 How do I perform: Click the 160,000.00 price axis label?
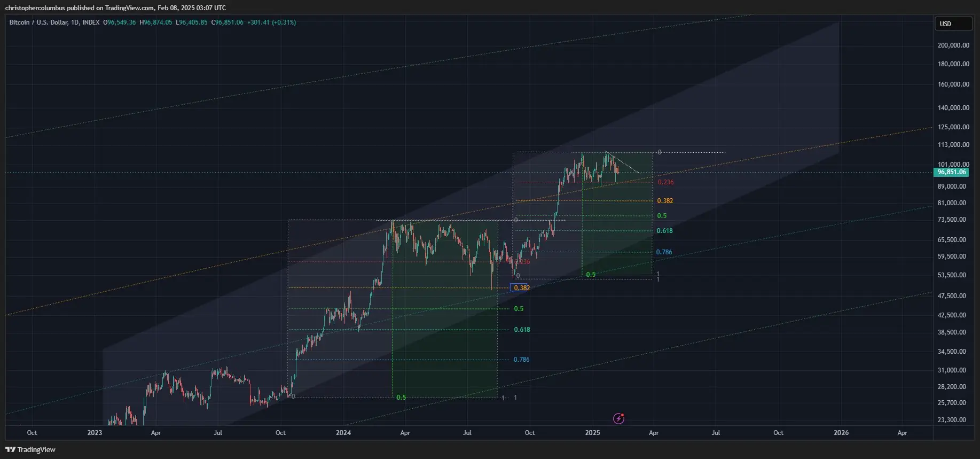click(953, 84)
